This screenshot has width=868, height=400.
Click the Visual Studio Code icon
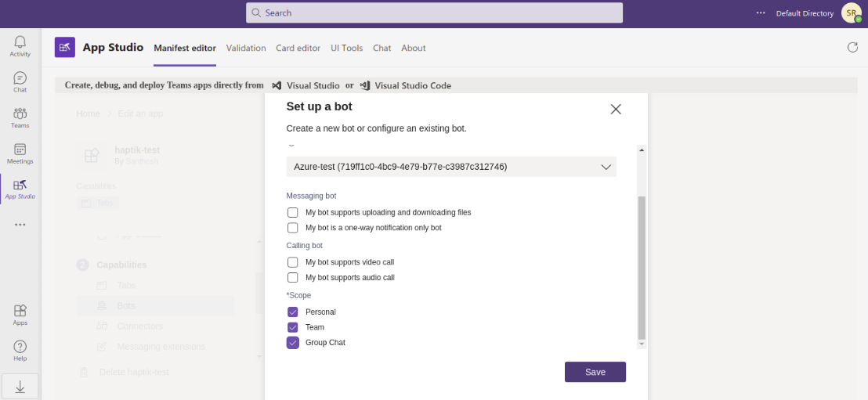(x=365, y=86)
